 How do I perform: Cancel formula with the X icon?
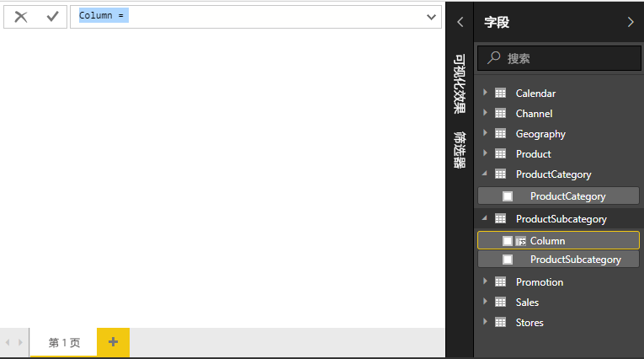pyautogui.click(x=21, y=17)
